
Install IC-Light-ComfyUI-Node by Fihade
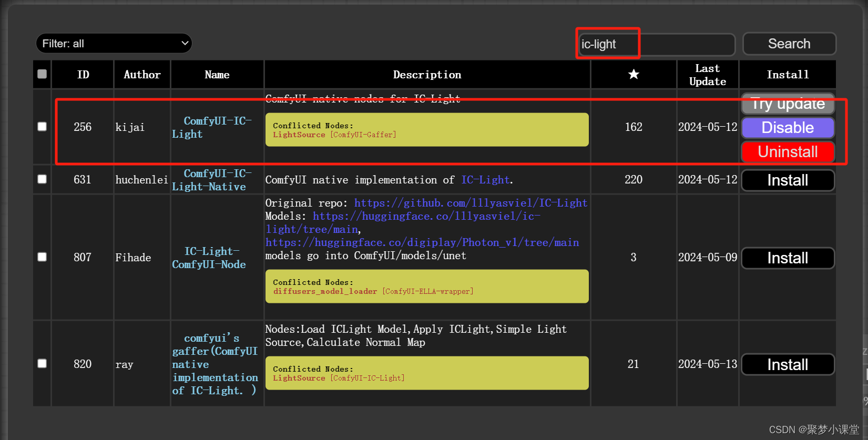point(788,258)
